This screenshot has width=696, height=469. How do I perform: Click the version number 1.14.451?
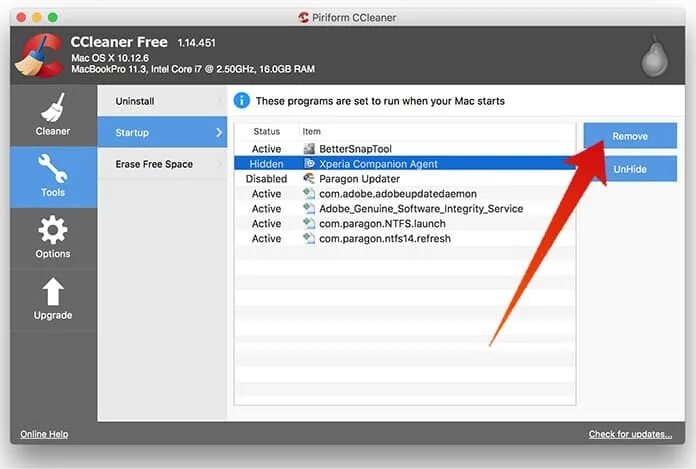click(x=196, y=43)
